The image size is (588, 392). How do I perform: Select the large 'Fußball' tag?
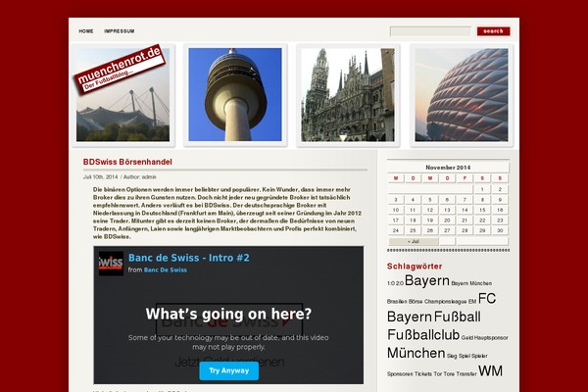click(x=457, y=317)
